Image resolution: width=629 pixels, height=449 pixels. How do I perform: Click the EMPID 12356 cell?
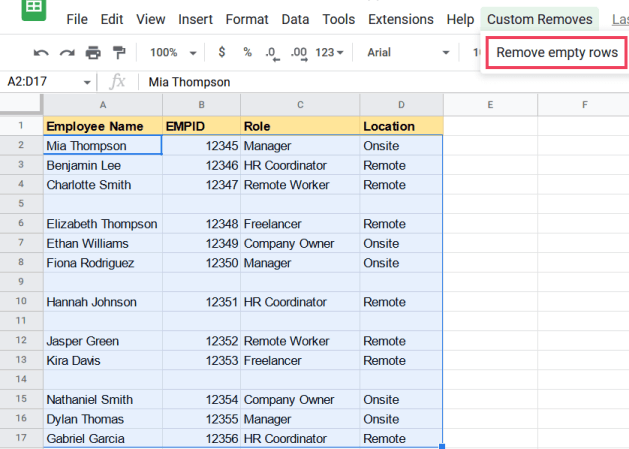click(x=201, y=438)
